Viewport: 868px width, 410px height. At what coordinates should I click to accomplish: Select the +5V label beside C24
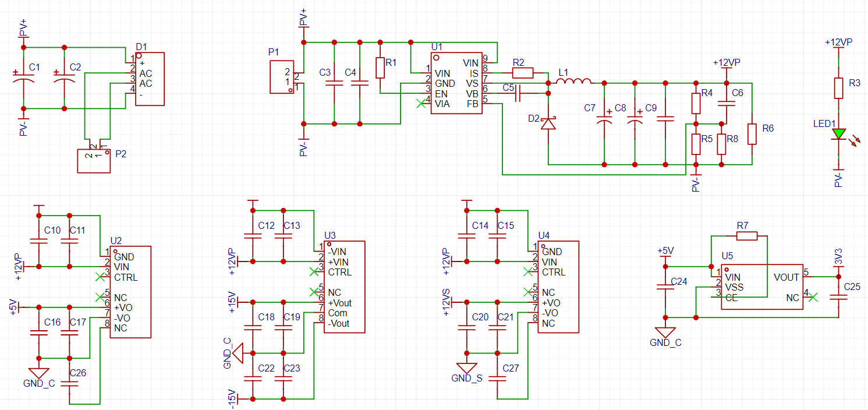coord(665,250)
